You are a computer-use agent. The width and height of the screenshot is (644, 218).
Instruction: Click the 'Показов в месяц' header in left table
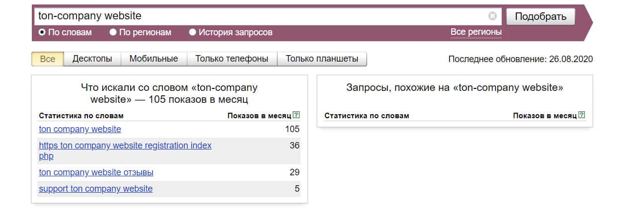coord(259,116)
